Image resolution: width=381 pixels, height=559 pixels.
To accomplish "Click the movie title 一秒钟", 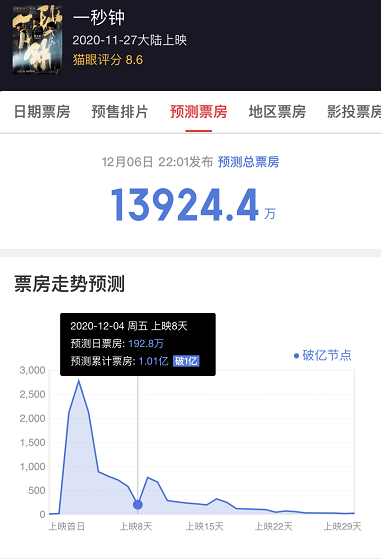I will (99, 17).
